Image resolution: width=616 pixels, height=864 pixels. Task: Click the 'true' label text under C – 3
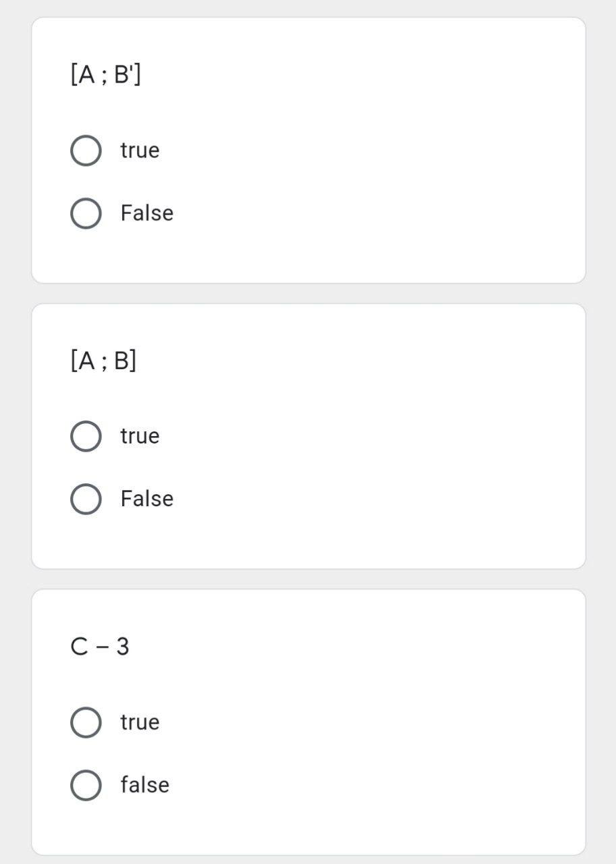(140, 722)
